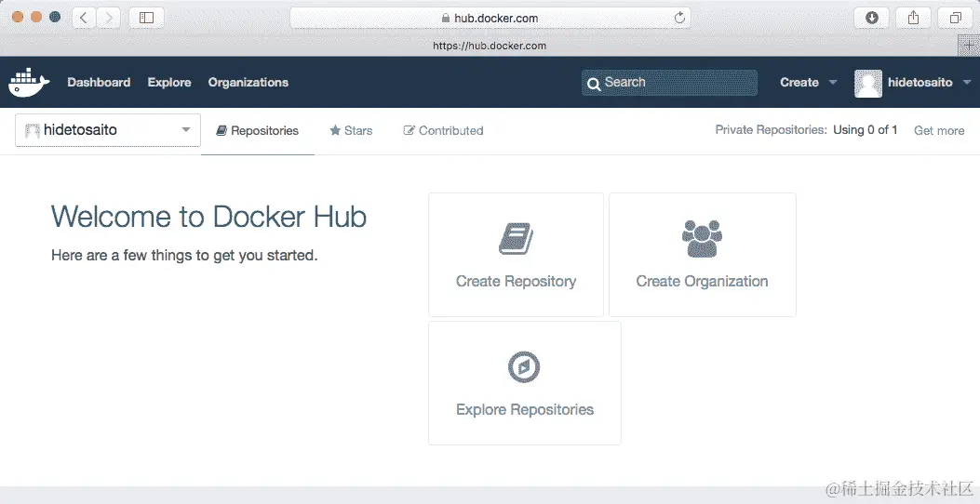980x504 pixels.
Task: Focus the Docker Hub Search field
Action: (x=669, y=83)
